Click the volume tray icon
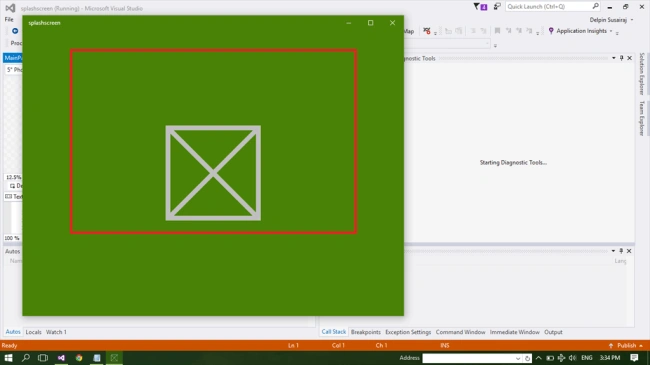This screenshot has width=650, height=365. click(572, 358)
